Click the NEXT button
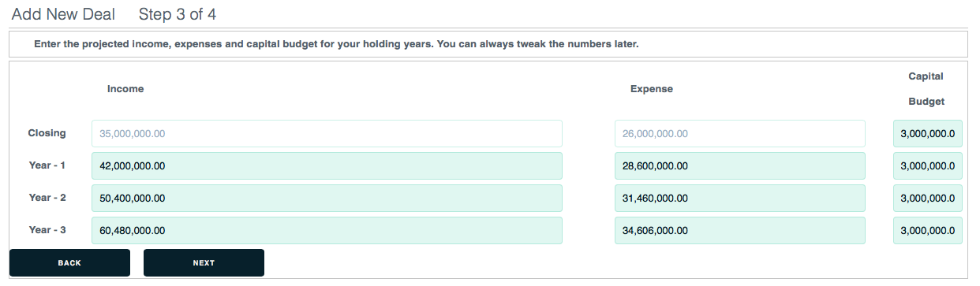Image resolution: width=980 pixels, height=286 pixels. pos(204,262)
